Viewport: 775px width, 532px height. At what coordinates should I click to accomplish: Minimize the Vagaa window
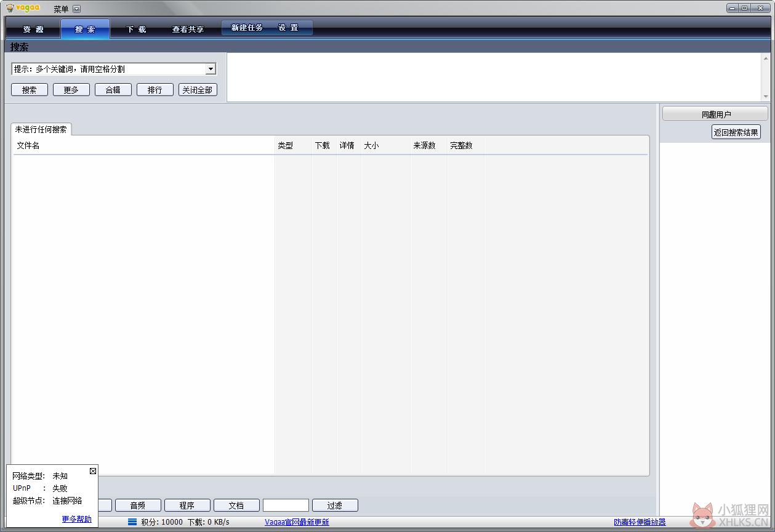pos(733,8)
